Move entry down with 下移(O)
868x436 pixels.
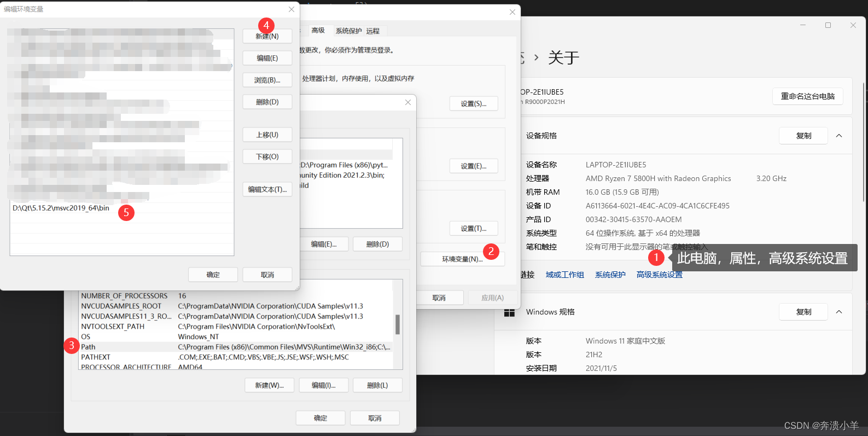tap(267, 156)
